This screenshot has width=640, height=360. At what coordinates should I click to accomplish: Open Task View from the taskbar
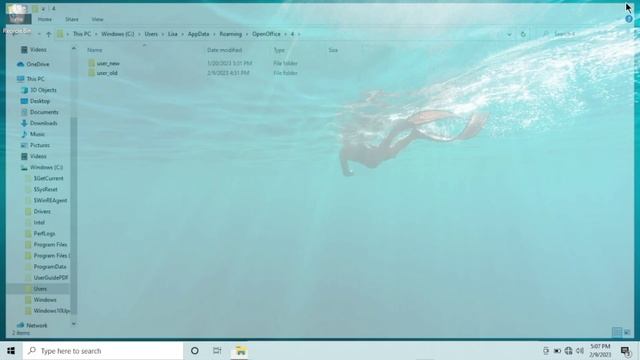tap(217, 351)
